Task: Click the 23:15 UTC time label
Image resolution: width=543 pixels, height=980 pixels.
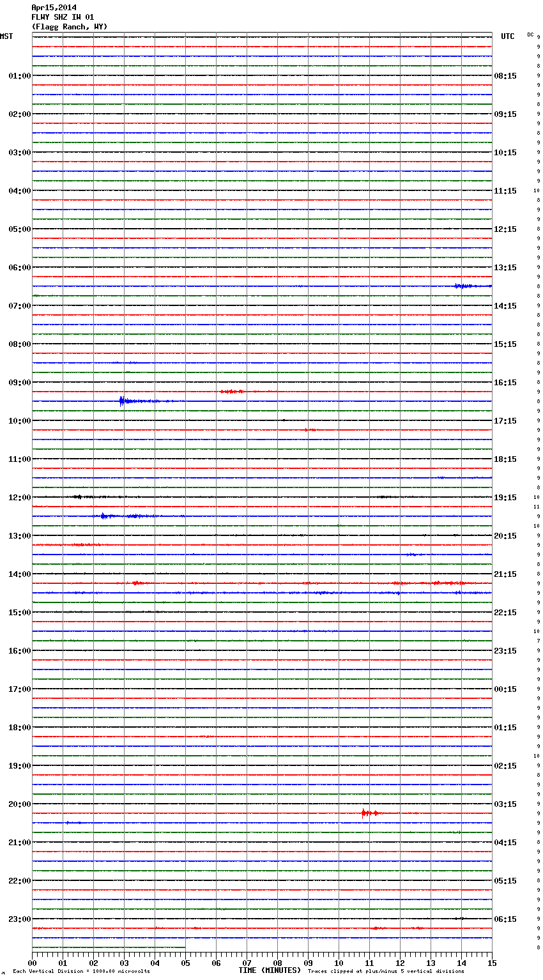Action: click(505, 651)
